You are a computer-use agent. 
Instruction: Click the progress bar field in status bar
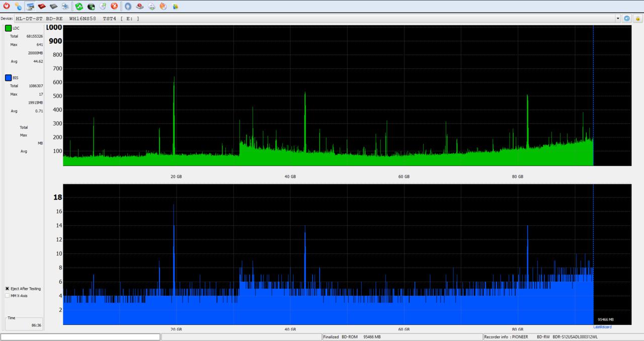tap(80, 337)
